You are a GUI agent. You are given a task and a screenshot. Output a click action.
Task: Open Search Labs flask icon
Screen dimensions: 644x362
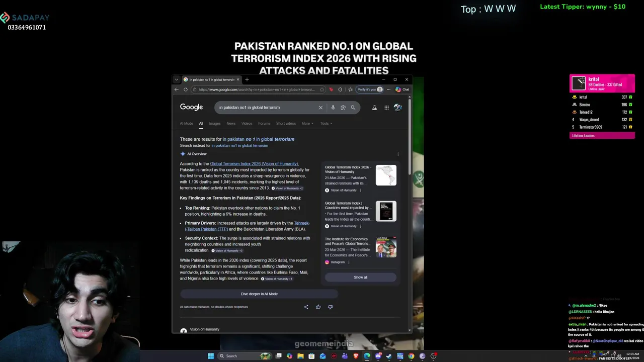click(x=374, y=107)
